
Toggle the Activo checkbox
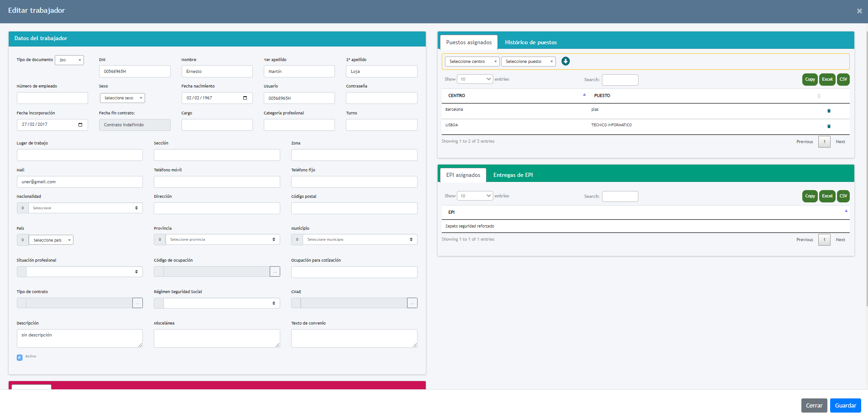[x=20, y=357]
